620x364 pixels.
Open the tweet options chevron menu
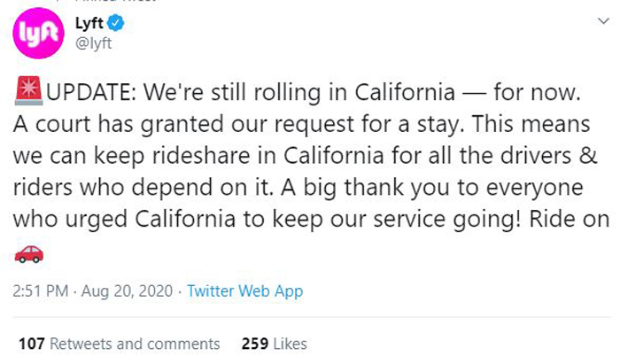point(603,21)
